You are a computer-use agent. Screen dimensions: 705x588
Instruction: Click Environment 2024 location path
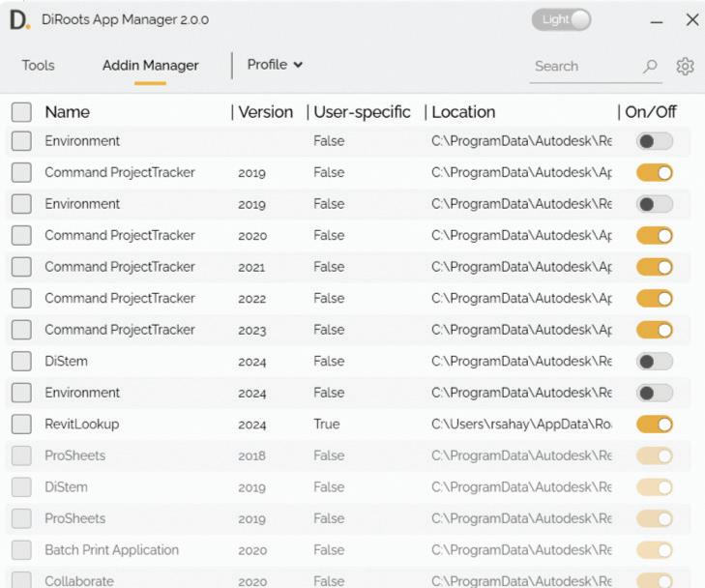(x=521, y=393)
